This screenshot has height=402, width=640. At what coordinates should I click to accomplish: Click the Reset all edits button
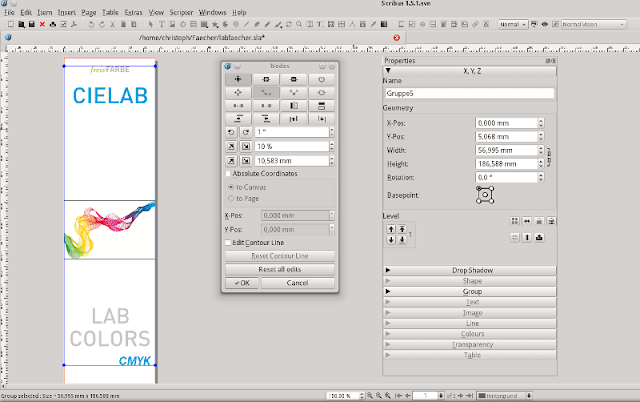[280, 269]
